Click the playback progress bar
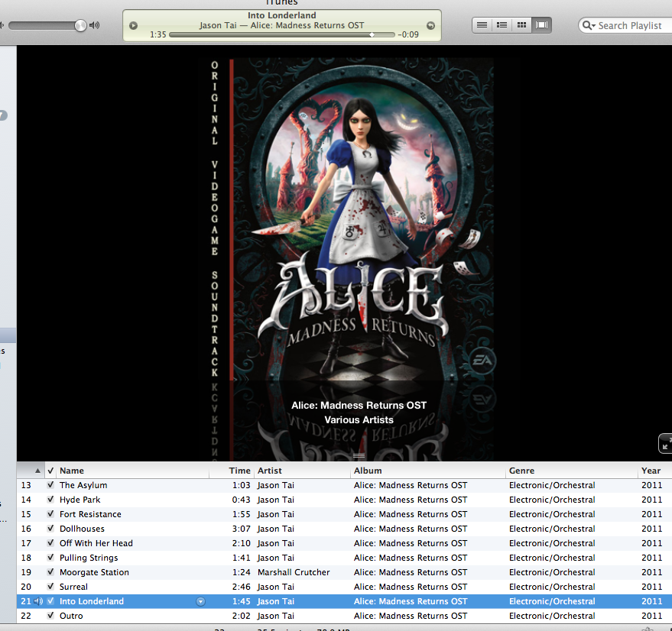 coord(281,35)
